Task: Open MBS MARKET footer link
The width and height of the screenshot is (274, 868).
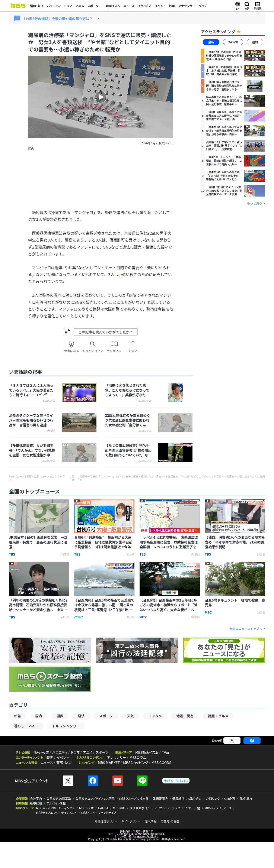Action: pyautogui.click(x=109, y=762)
